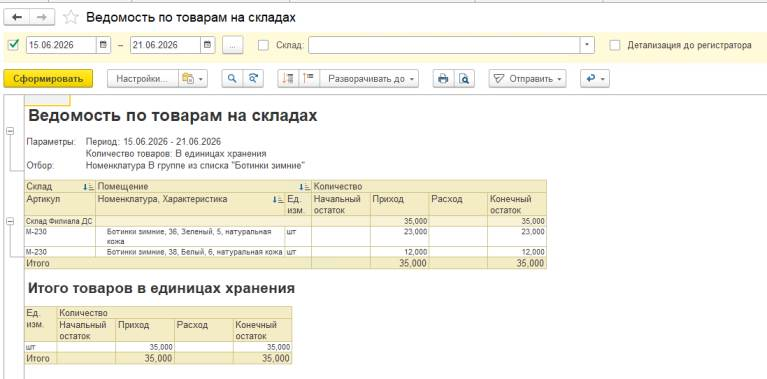Viewport: 767px width, 379px height.
Task: Open calendar for start date 15.06.2026
Action: coord(103,45)
